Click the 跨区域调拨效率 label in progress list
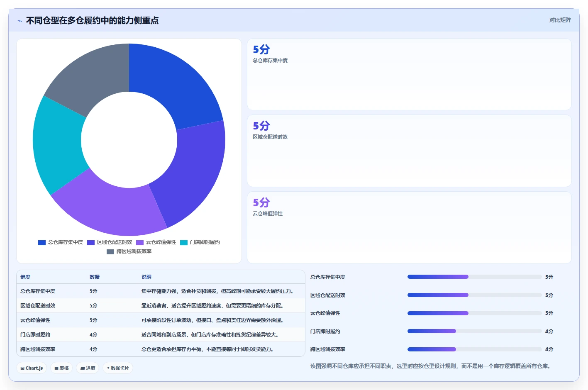 pyautogui.click(x=328, y=349)
